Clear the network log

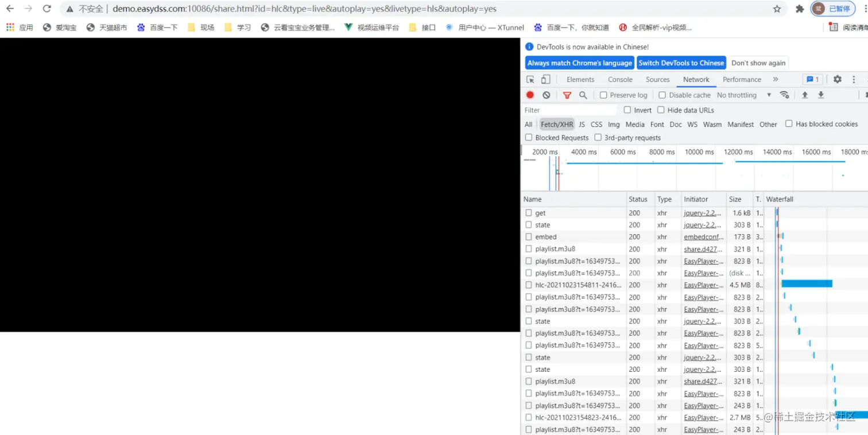(546, 95)
